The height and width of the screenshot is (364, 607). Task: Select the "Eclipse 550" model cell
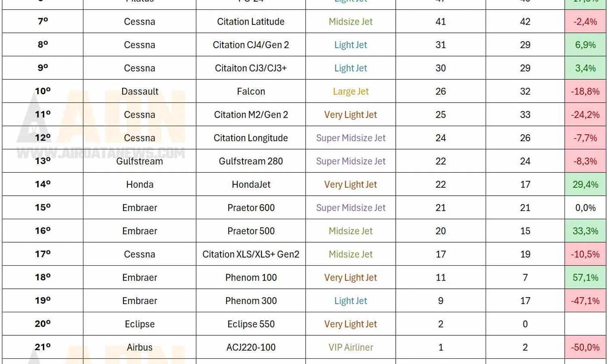pos(251,324)
